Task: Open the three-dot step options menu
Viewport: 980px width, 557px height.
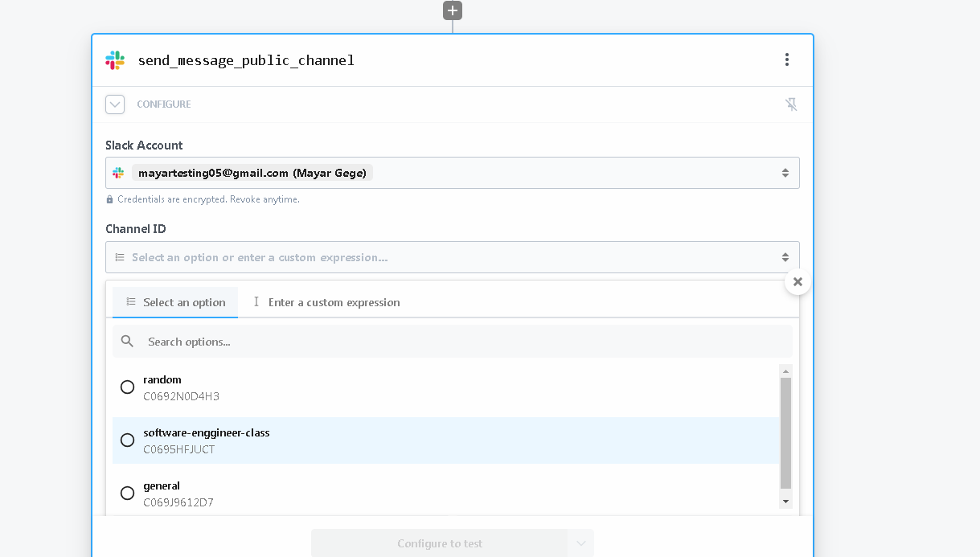Action: 786,59
